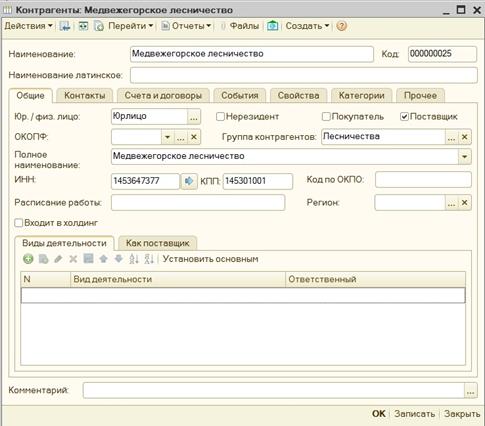Screen dimensions: 485x426
Task: Clear the Группа контрагентов field with X
Action: click(465, 137)
